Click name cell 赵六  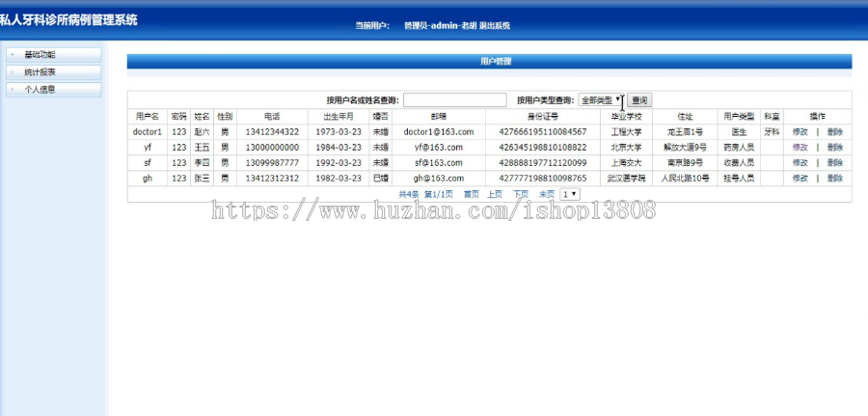(202, 132)
